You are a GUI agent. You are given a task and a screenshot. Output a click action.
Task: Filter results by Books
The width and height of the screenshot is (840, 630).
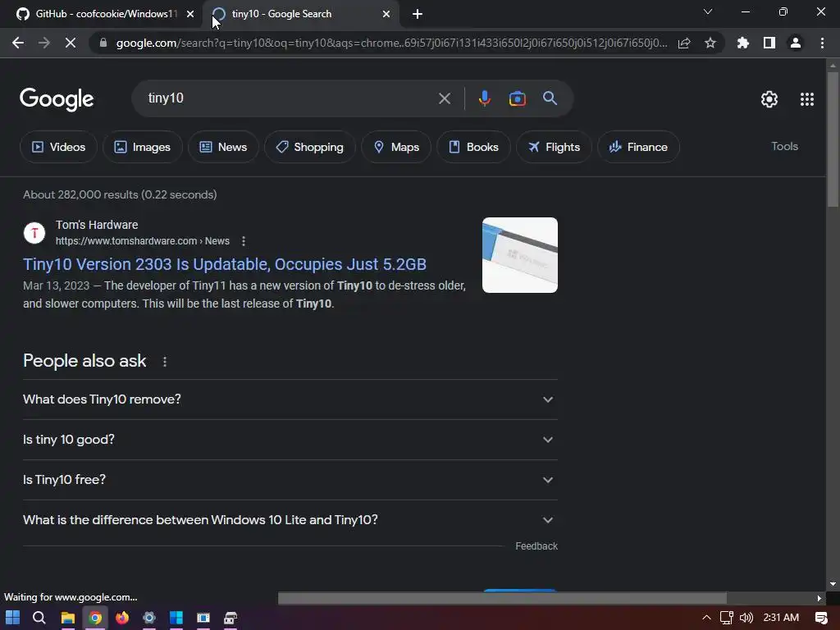click(473, 147)
